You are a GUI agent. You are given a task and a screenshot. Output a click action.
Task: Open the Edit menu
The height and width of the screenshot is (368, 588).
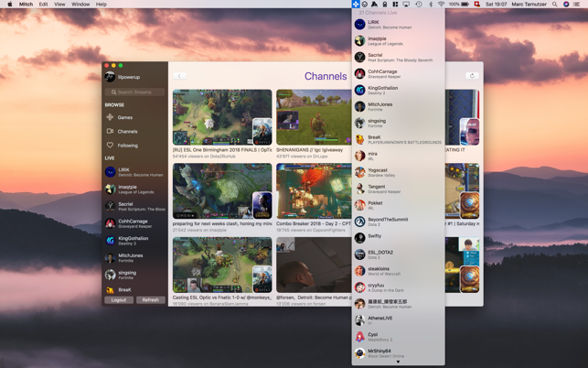(43, 5)
